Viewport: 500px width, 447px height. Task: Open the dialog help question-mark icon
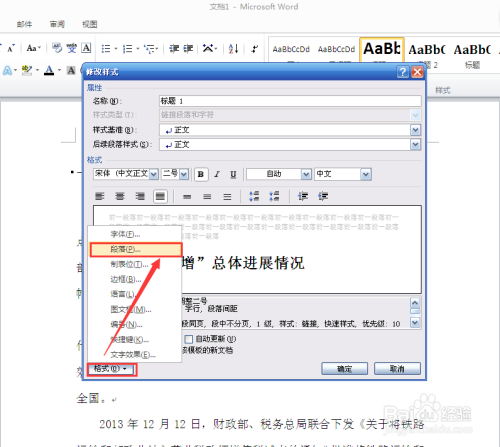pyautogui.click(x=403, y=72)
